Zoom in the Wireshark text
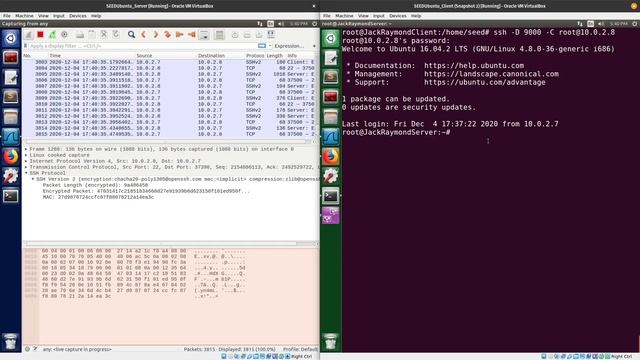Image resolution: width=640 pixels, height=360 pixels. coord(235,35)
